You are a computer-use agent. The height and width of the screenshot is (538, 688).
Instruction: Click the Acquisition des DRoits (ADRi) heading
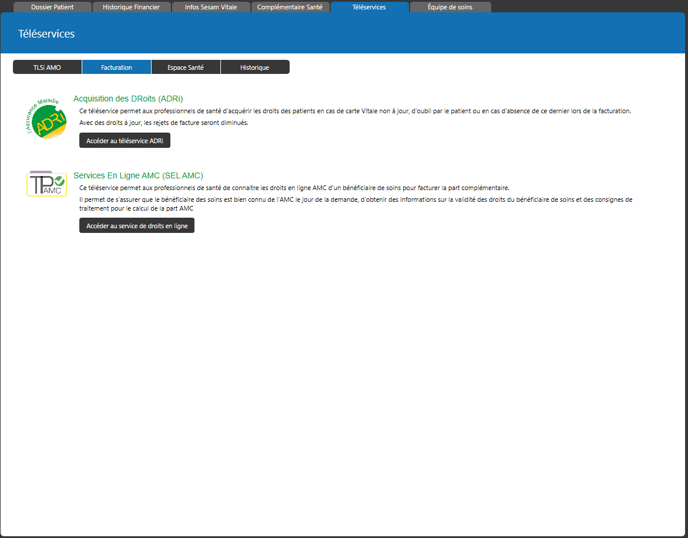[x=128, y=98]
